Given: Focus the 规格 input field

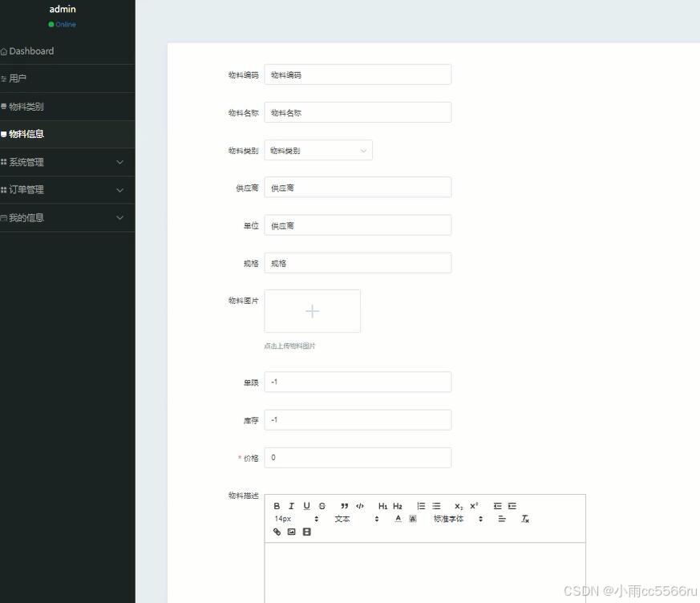Looking at the screenshot, I should tap(358, 263).
